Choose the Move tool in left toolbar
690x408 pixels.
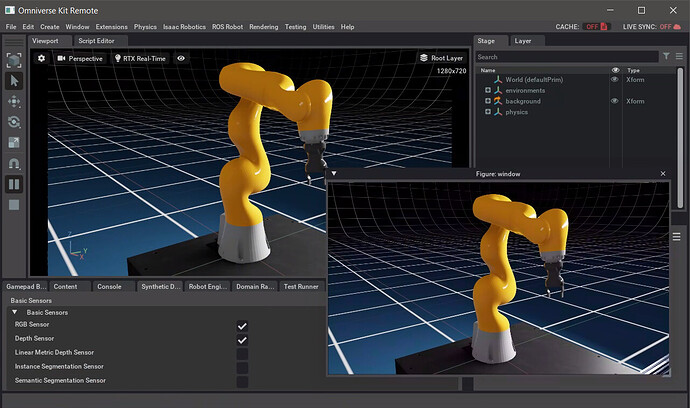pyautogui.click(x=14, y=102)
